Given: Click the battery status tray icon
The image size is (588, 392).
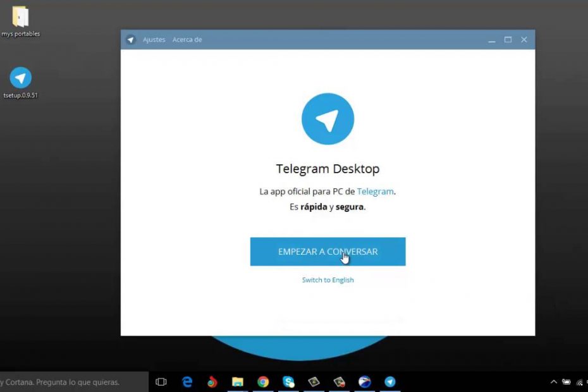Looking at the screenshot, I should (566, 382).
